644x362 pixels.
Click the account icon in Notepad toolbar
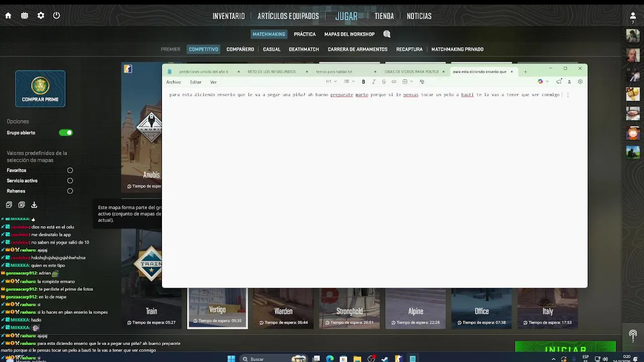pyautogui.click(x=570, y=82)
